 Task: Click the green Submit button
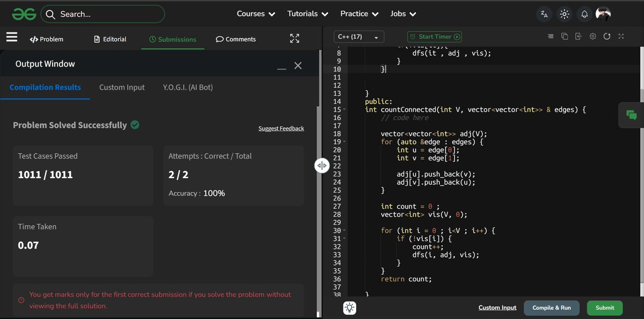tap(605, 308)
